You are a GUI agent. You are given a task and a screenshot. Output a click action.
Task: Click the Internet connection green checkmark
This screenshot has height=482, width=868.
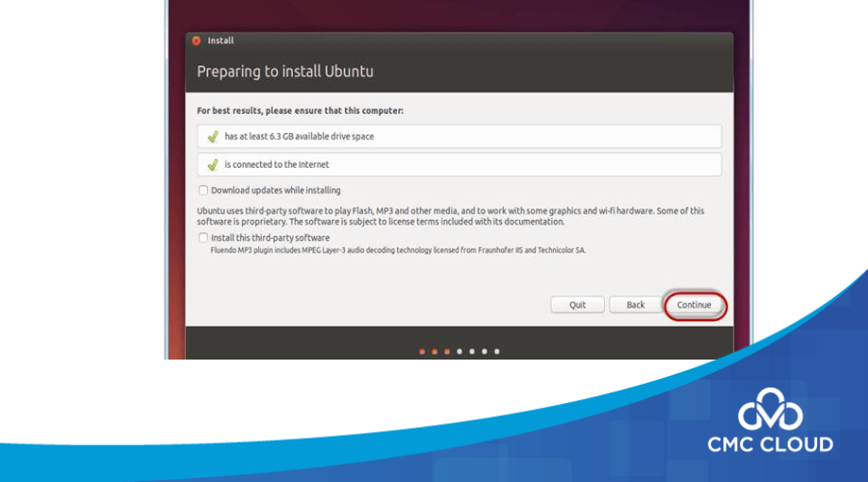click(x=213, y=165)
